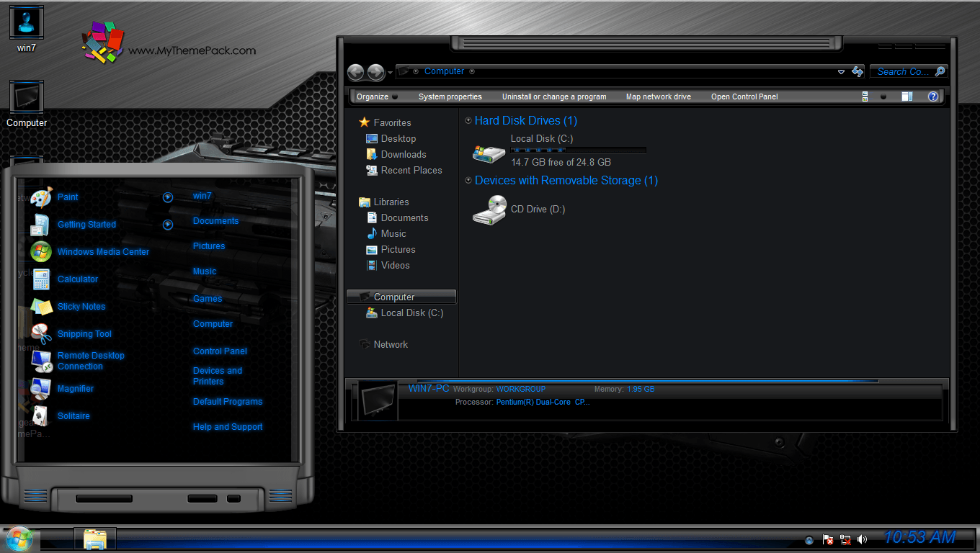Click the Back navigation arrow in Explorer
980x553 pixels.
(x=355, y=72)
